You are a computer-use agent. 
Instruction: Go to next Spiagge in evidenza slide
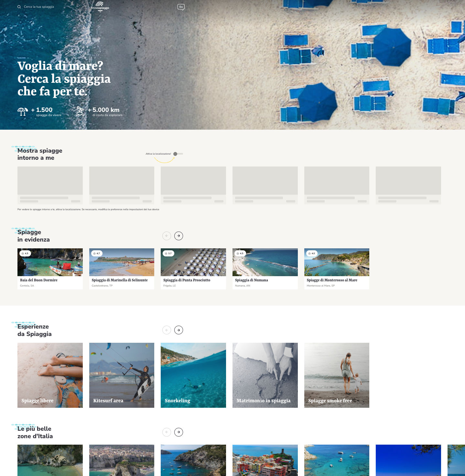coord(178,236)
